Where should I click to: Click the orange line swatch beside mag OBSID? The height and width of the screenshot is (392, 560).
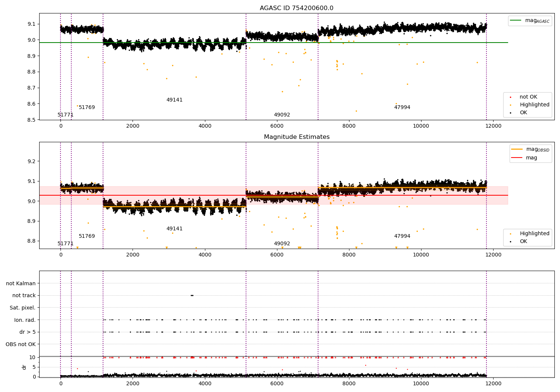(x=517, y=149)
